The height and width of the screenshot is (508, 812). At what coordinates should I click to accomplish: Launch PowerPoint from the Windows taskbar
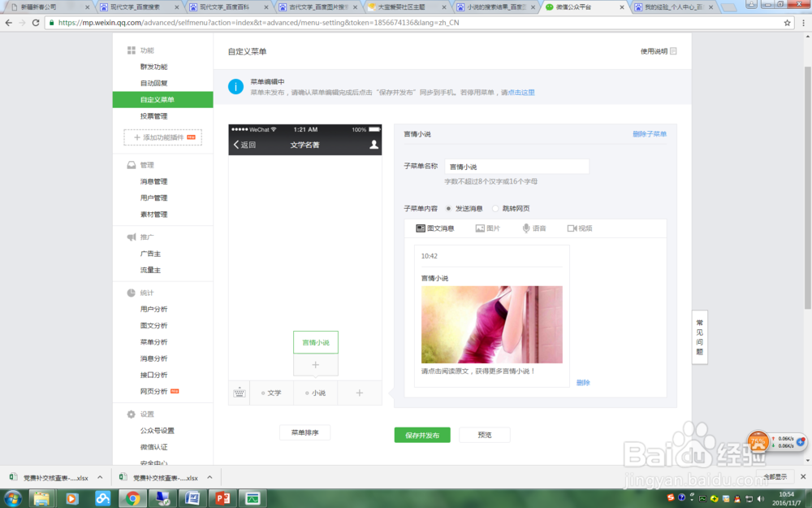tap(222, 499)
